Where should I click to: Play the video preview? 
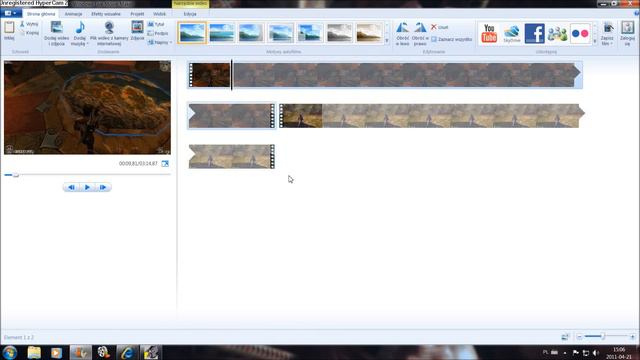87,187
